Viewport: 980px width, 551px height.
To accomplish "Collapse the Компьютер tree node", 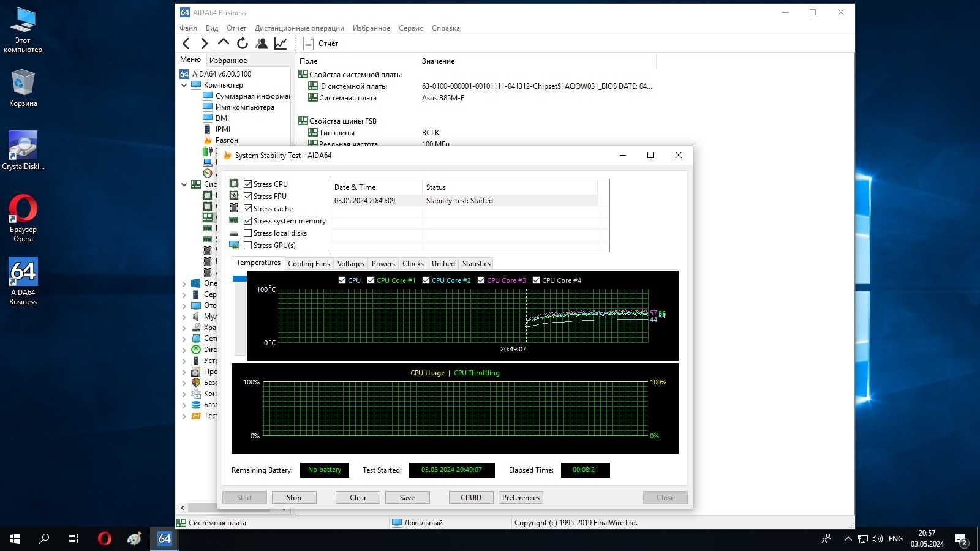I will [x=184, y=85].
